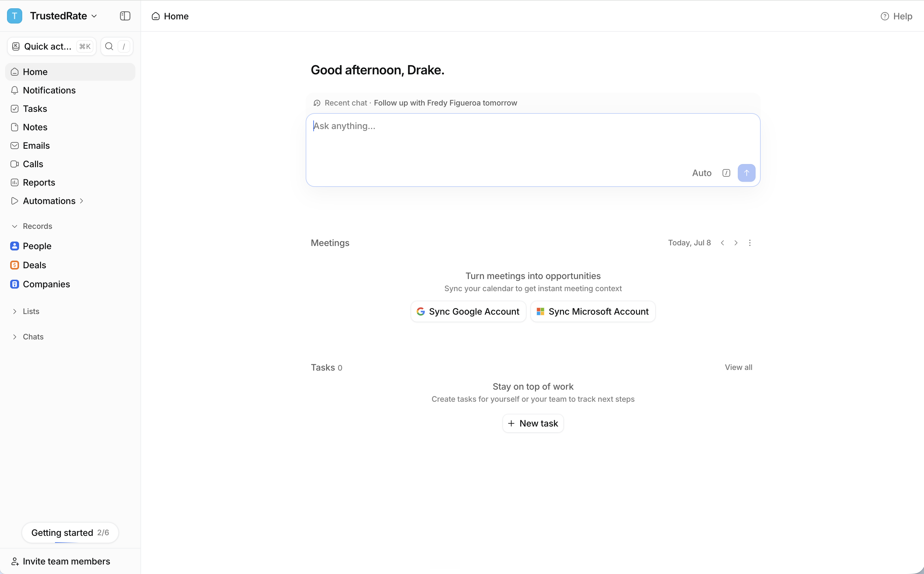Expand the Chats section

point(14,337)
